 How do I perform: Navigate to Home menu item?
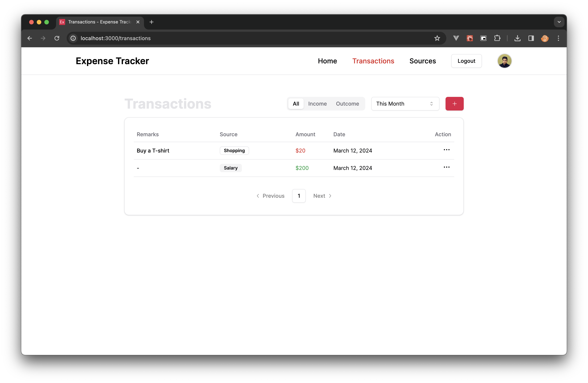click(327, 61)
